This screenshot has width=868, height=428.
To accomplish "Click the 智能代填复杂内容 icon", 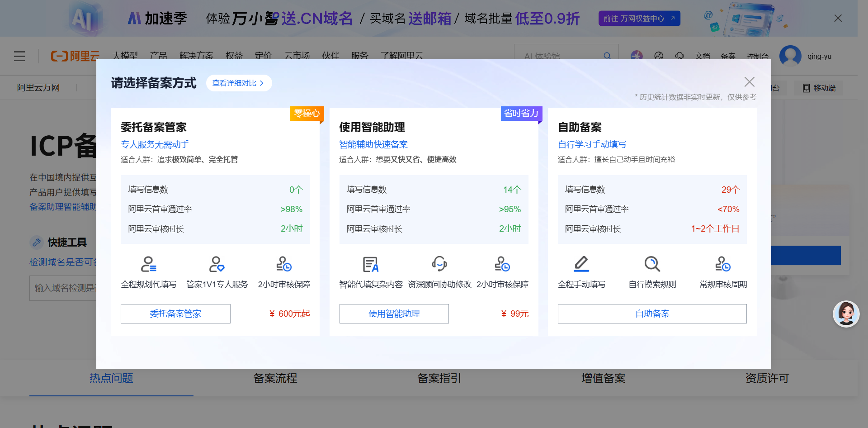I will 371,264.
